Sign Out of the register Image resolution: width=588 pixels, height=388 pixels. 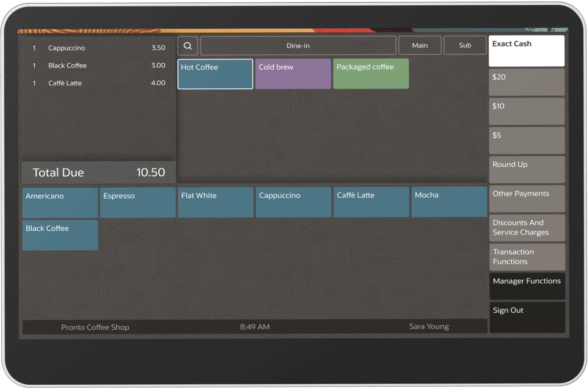pyautogui.click(x=526, y=317)
